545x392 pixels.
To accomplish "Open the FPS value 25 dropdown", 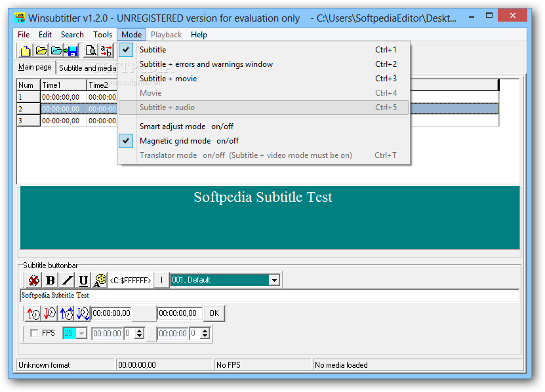I will click(82, 334).
